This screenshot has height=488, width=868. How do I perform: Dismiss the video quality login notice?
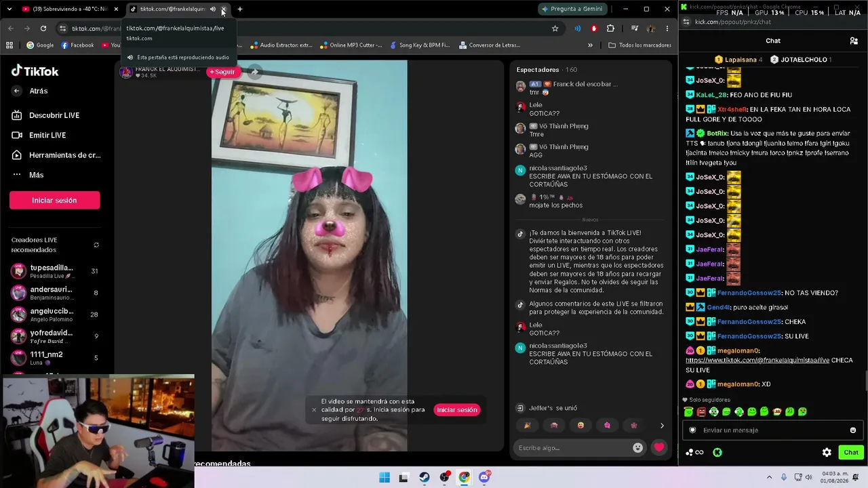pos(314,409)
